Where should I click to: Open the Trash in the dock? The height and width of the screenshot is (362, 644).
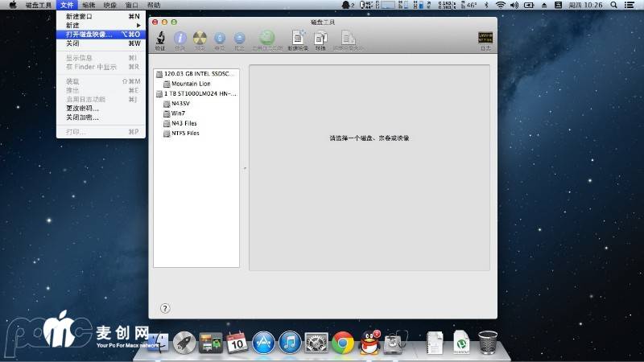pyautogui.click(x=487, y=343)
